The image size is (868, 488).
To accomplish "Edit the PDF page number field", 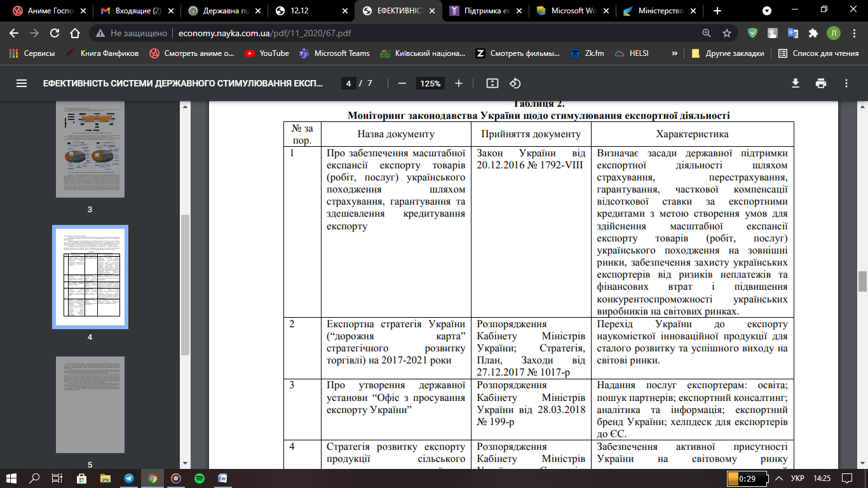I will tap(348, 83).
